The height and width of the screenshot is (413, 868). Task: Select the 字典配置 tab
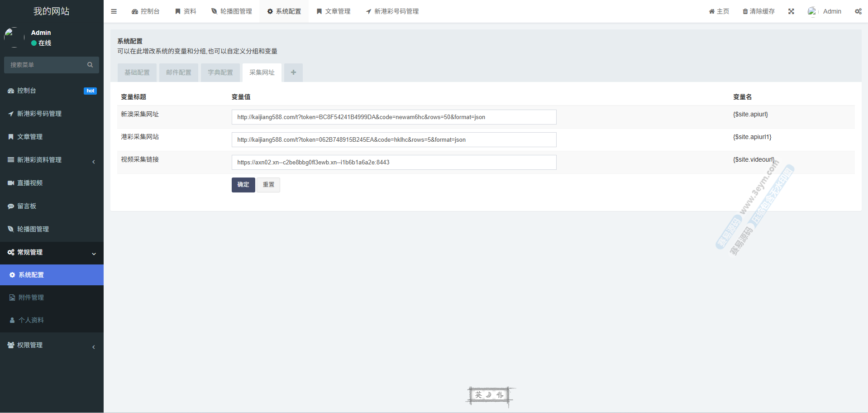tap(220, 72)
